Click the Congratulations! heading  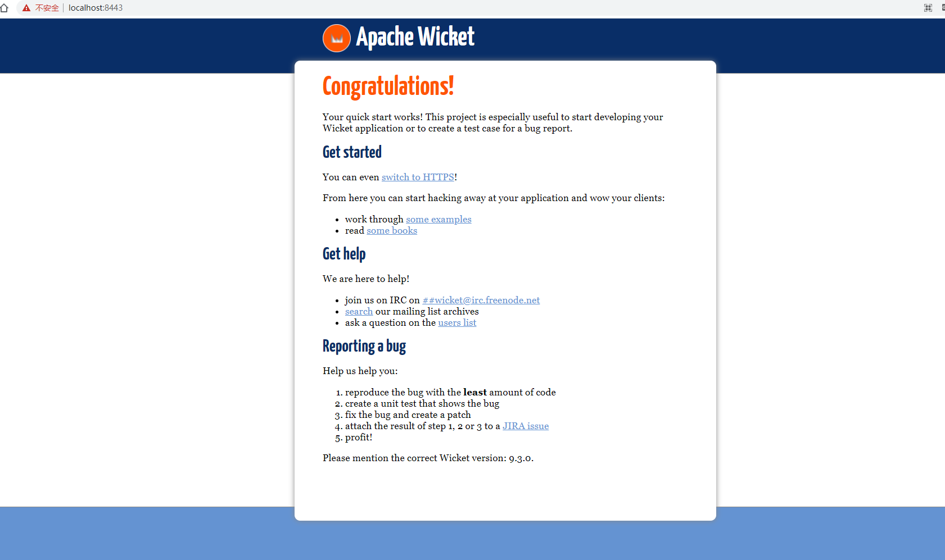pos(388,86)
